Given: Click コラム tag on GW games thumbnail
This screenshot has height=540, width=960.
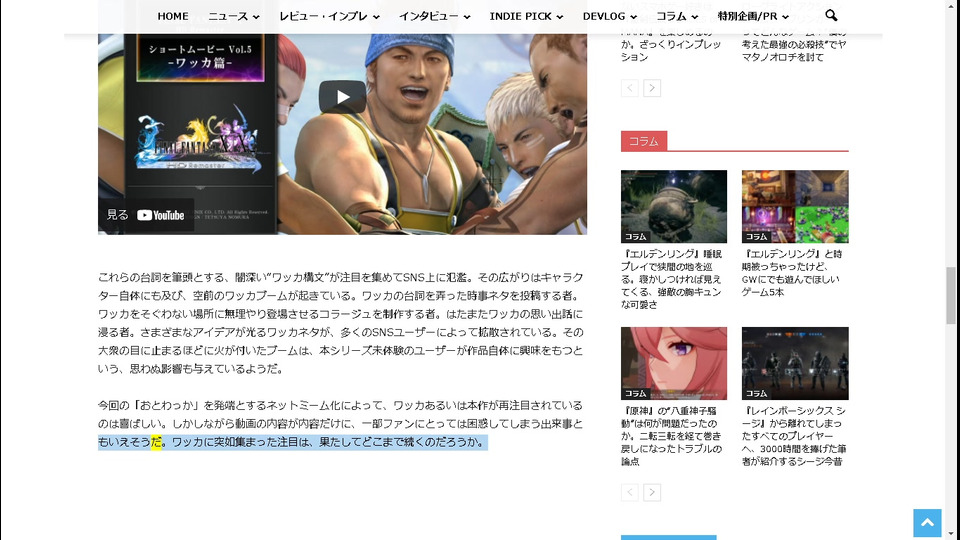Looking at the screenshot, I should coord(756,236).
